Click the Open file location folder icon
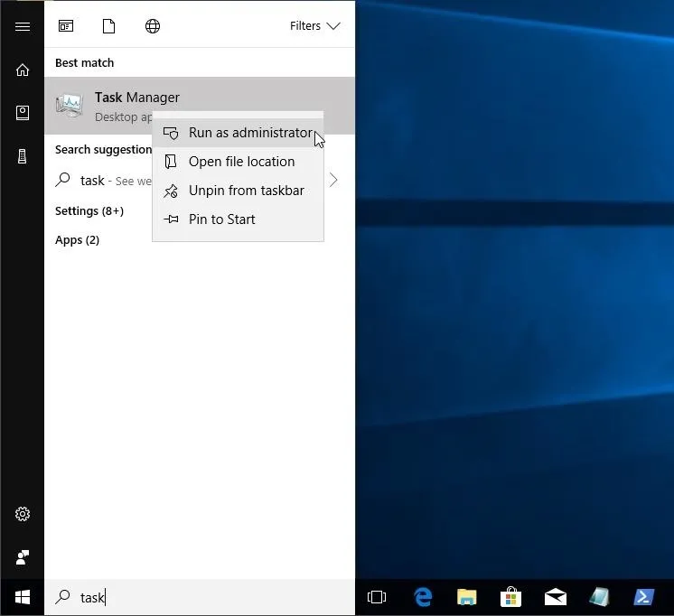 point(171,162)
